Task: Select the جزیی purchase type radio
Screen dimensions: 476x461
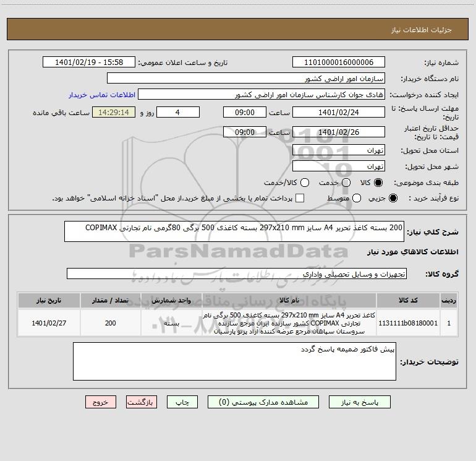Action: point(393,199)
